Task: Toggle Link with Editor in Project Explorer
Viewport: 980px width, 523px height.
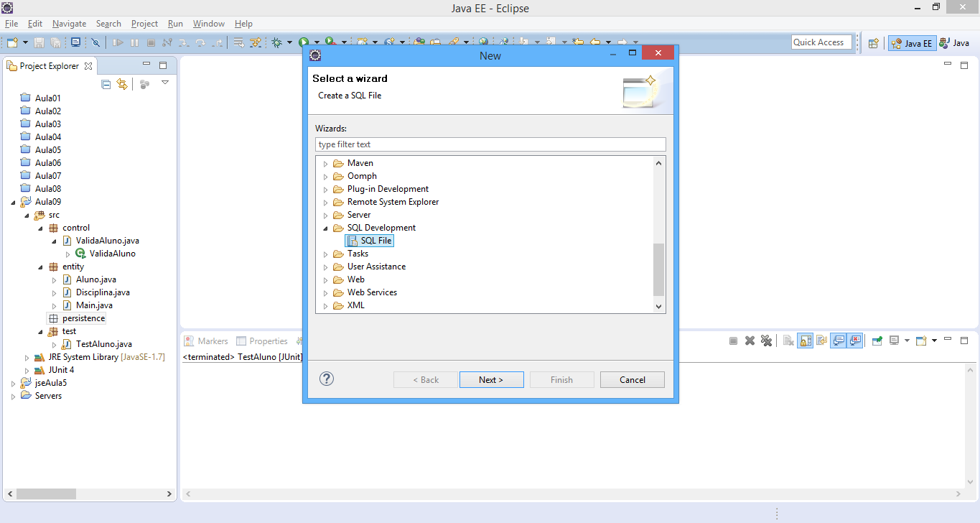Action: (122, 84)
